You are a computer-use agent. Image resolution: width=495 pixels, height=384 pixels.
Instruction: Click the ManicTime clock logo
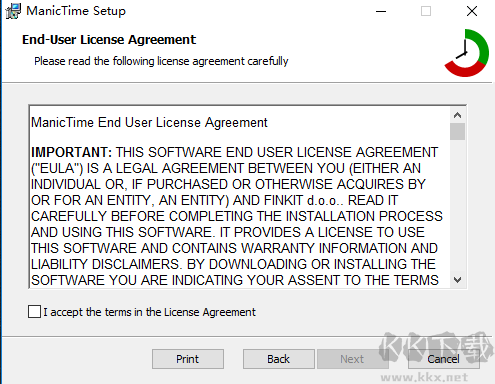467,53
